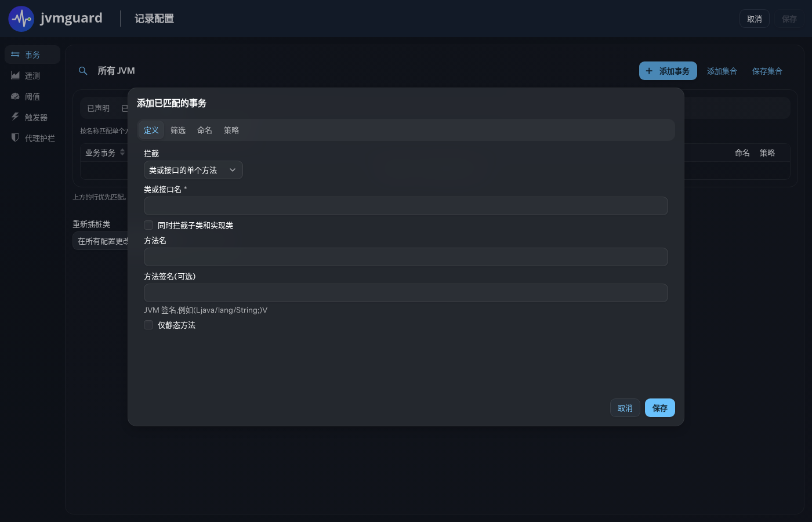Click the jvmguard logo icon

[21, 19]
